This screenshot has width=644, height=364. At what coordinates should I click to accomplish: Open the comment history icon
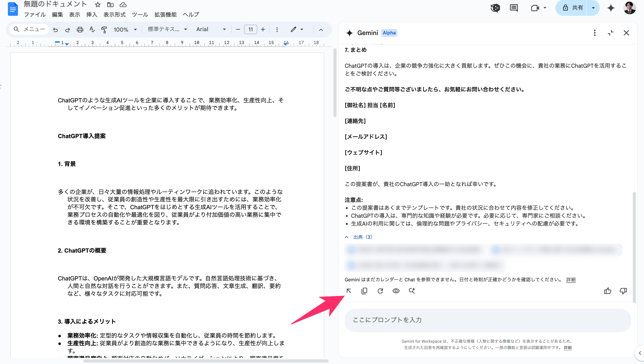click(x=514, y=8)
